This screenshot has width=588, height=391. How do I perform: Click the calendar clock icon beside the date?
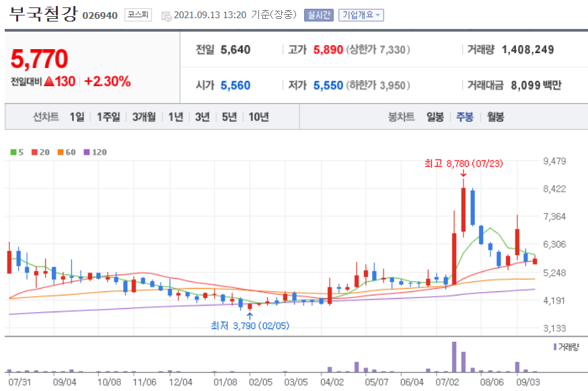[166, 15]
